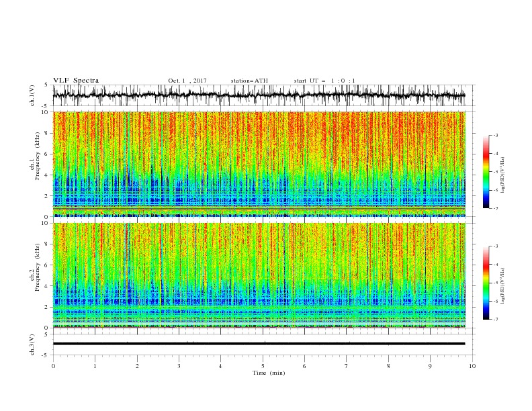Screen dimensions: 532x411
Task: Click the "4" kHz tick on ch.2 frequency axis
Action: 47,286
